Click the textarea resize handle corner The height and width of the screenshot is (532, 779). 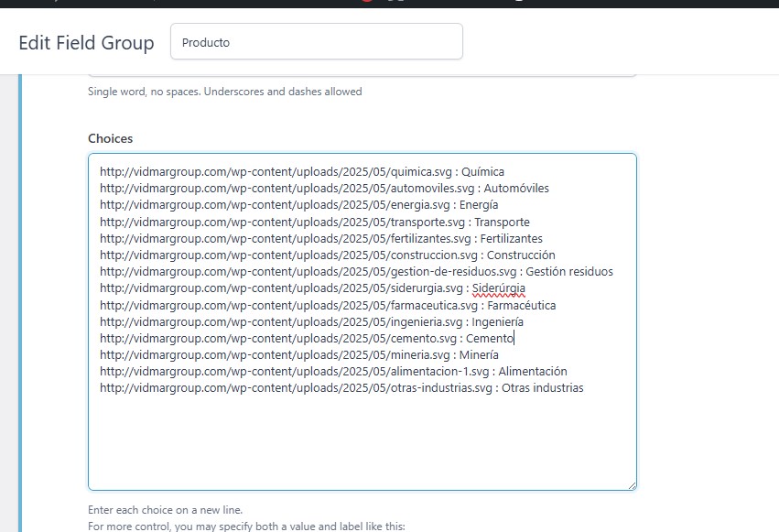pyautogui.click(x=632, y=485)
